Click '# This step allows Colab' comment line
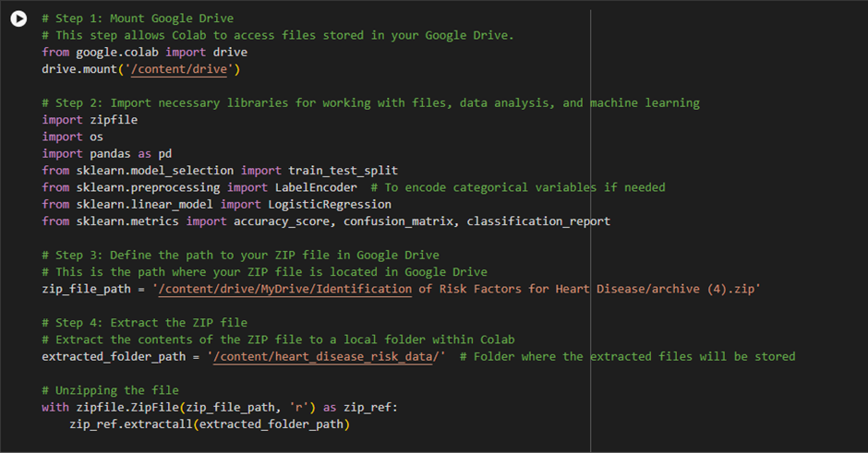 click(x=278, y=35)
